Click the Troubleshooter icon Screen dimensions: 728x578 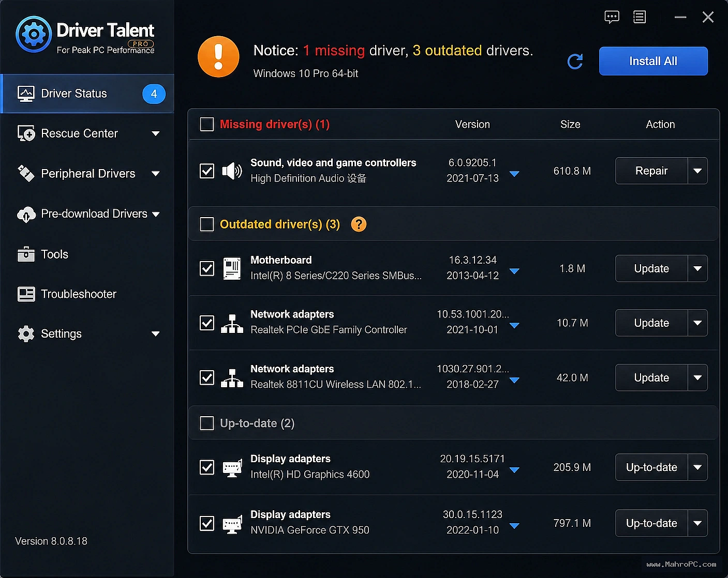(x=26, y=294)
